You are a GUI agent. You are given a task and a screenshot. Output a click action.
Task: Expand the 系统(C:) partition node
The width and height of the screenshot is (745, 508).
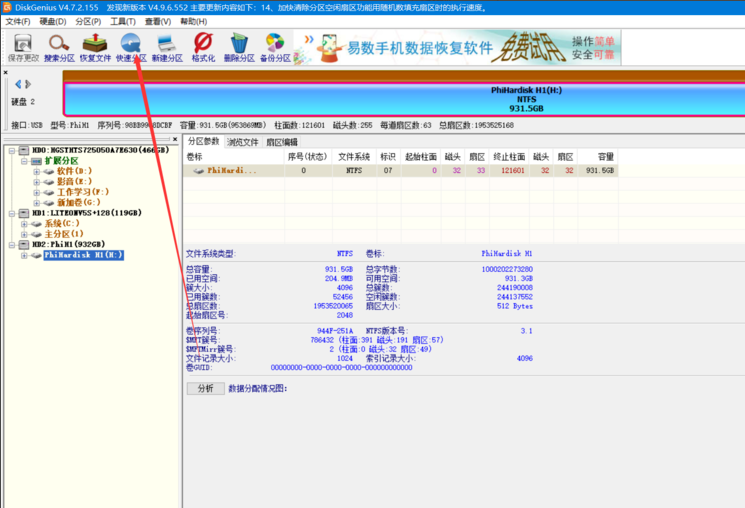click(24, 223)
